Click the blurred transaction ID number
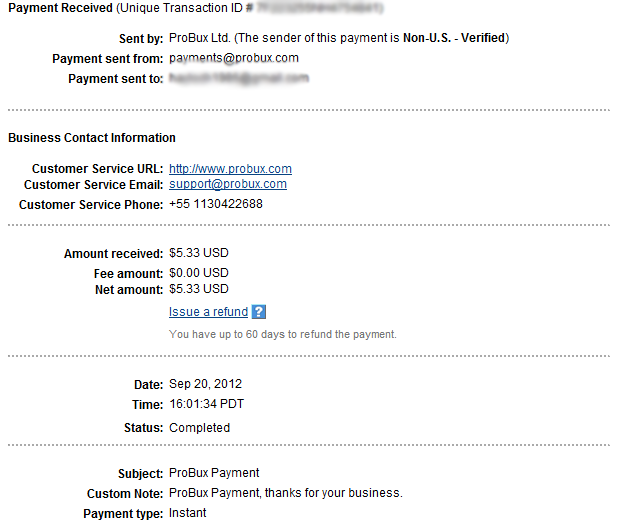 coord(320,8)
